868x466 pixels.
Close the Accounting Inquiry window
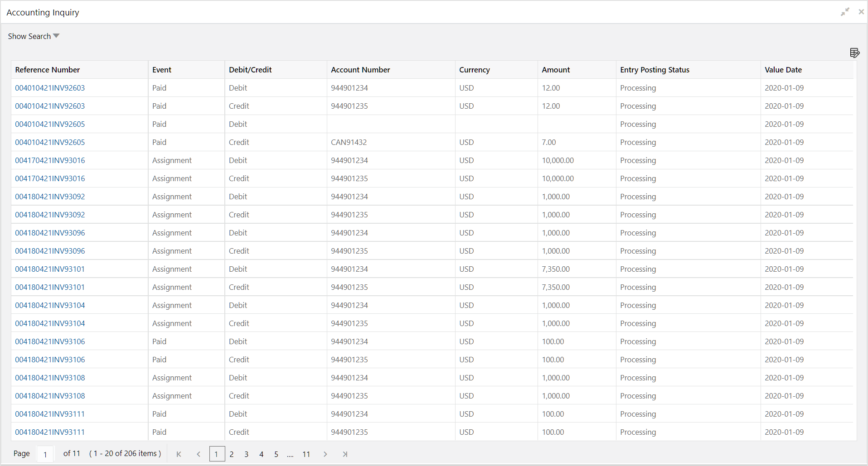click(861, 12)
